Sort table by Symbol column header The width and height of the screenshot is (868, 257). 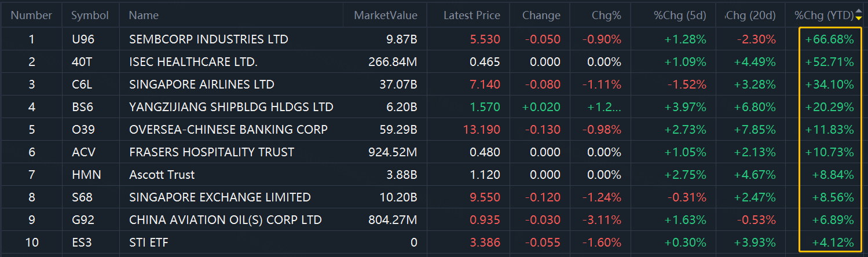point(90,16)
